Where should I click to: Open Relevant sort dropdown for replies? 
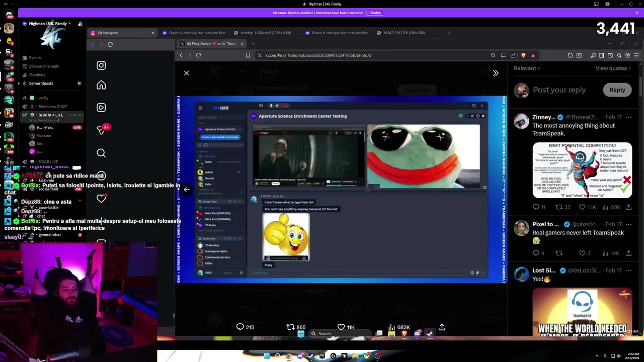pyautogui.click(x=527, y=68)
